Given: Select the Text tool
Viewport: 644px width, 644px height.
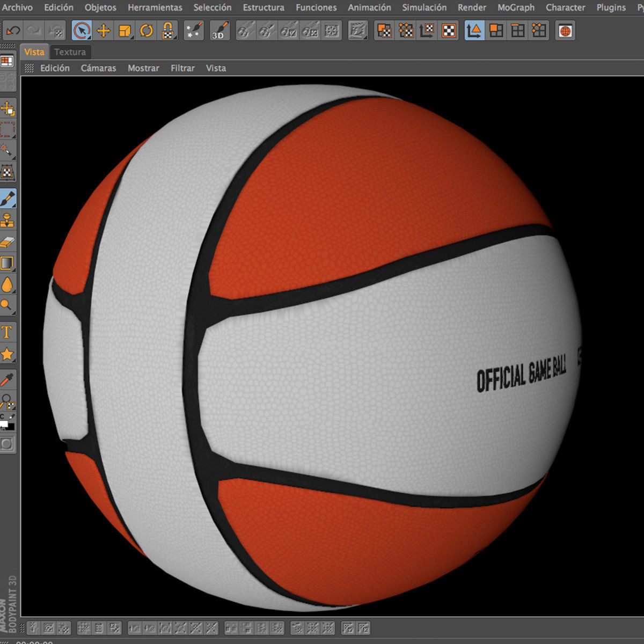Looking at the screenshot, I should 8,332.
